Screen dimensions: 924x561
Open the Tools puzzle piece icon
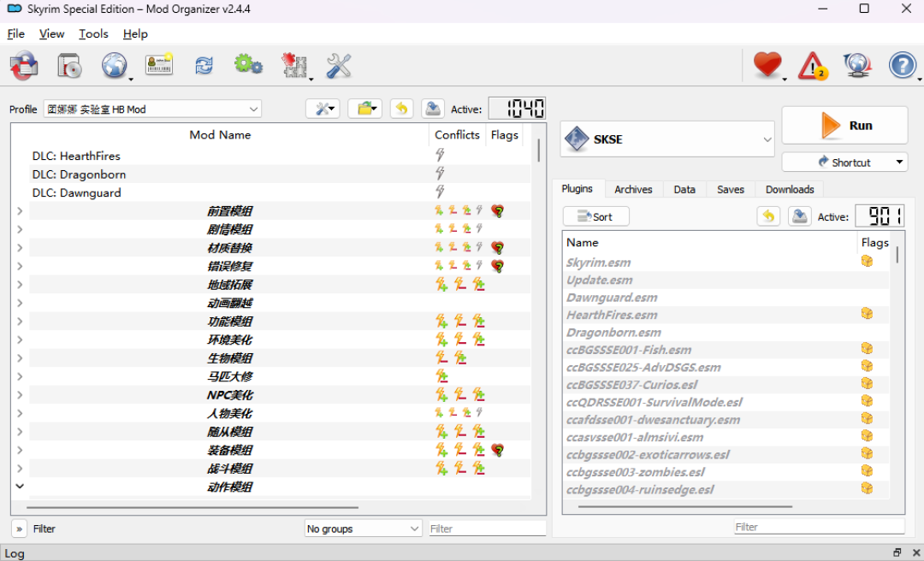pyautogui.click(x=294, y=65)
